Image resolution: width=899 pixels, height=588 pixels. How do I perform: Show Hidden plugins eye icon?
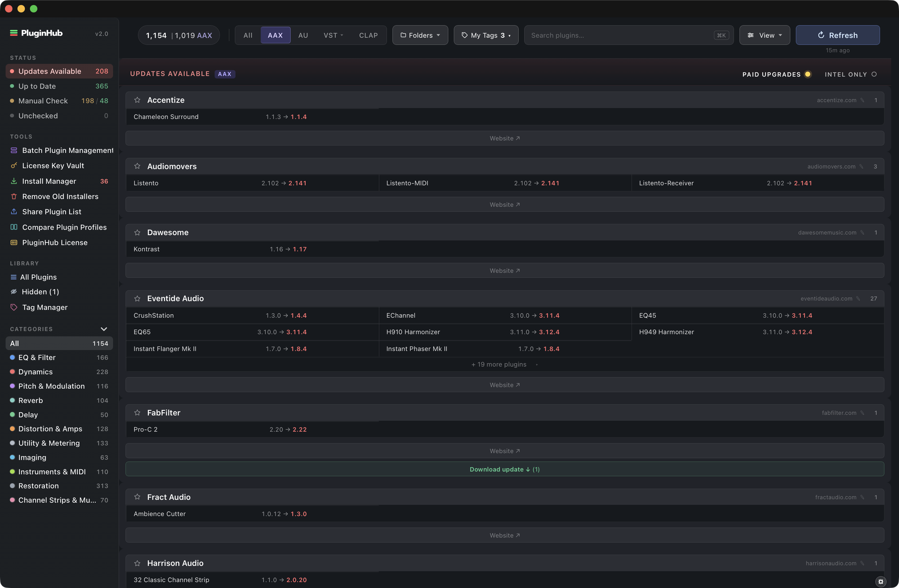[x=14, y=292]
